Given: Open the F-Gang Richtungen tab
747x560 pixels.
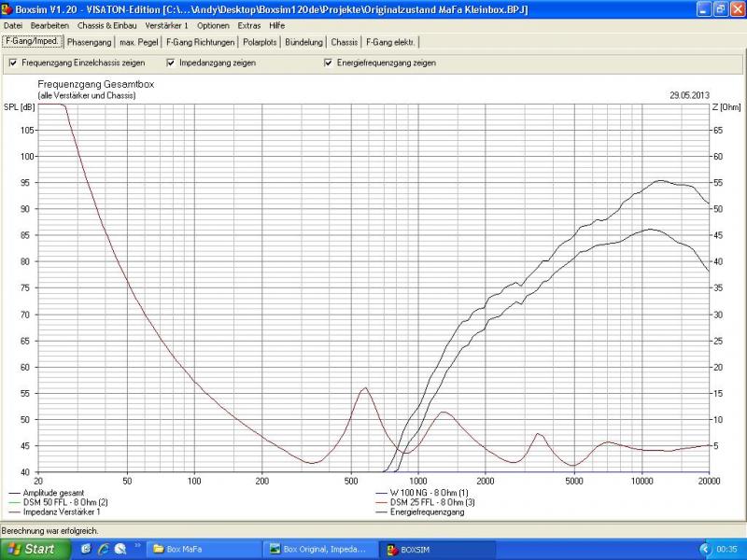Looking at the screenshot, I should 201,42.
